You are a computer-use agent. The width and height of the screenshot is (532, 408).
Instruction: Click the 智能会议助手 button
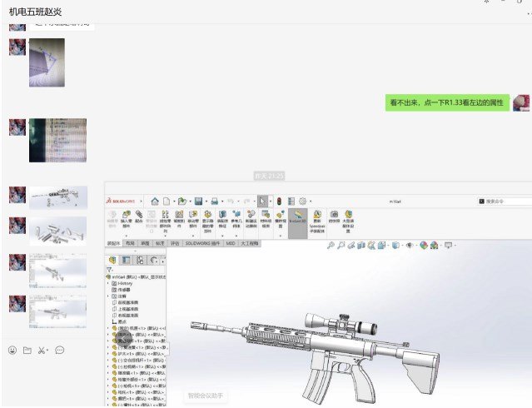[x=206, y=396]
